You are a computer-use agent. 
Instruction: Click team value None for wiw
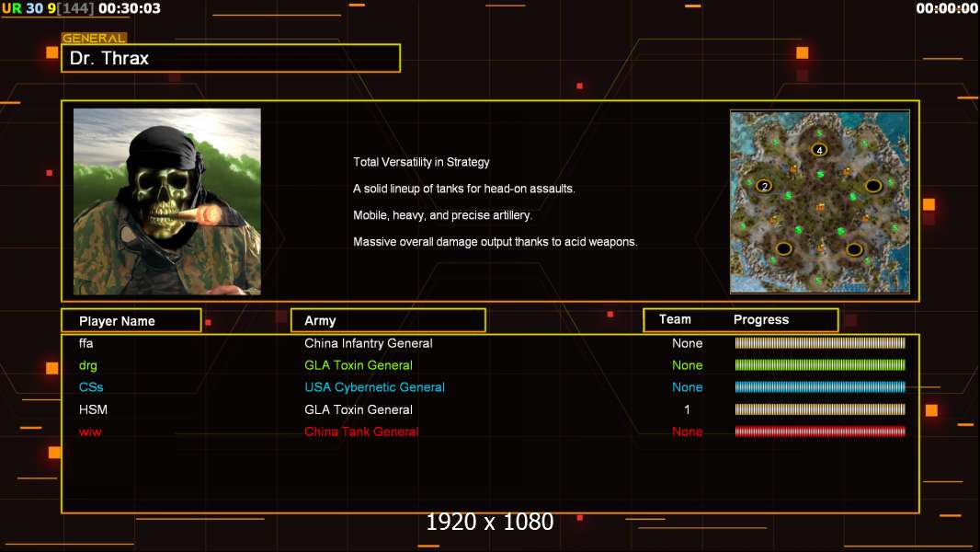pos(687,432)
